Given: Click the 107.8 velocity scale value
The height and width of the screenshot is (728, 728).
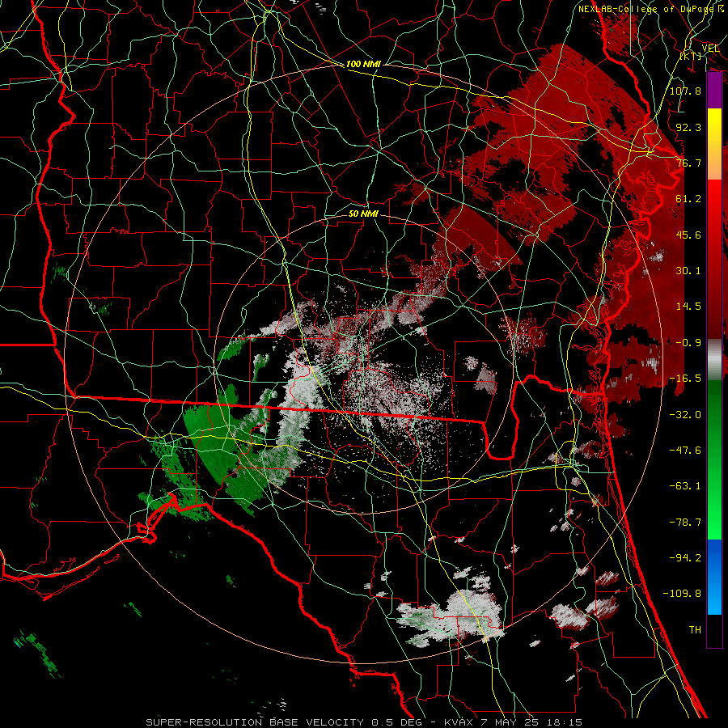Looking at the screenshot, I should coord(685,91).
